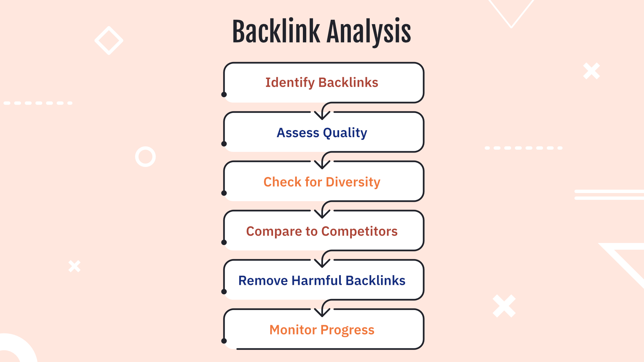Click the dot bullet on Identify Backlinks step
The width and height of the screenshot is (644, 362).
(x=223, y=96)
